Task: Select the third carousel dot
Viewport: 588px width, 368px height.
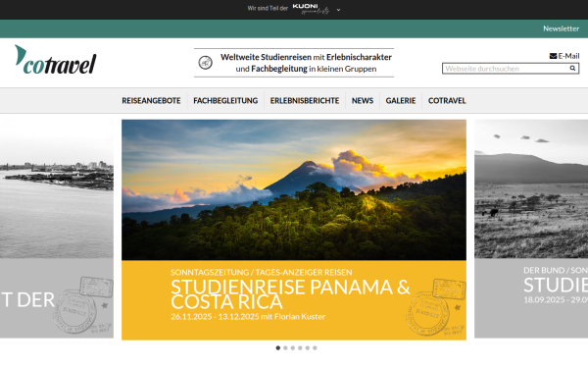Action: pos(293,348)
